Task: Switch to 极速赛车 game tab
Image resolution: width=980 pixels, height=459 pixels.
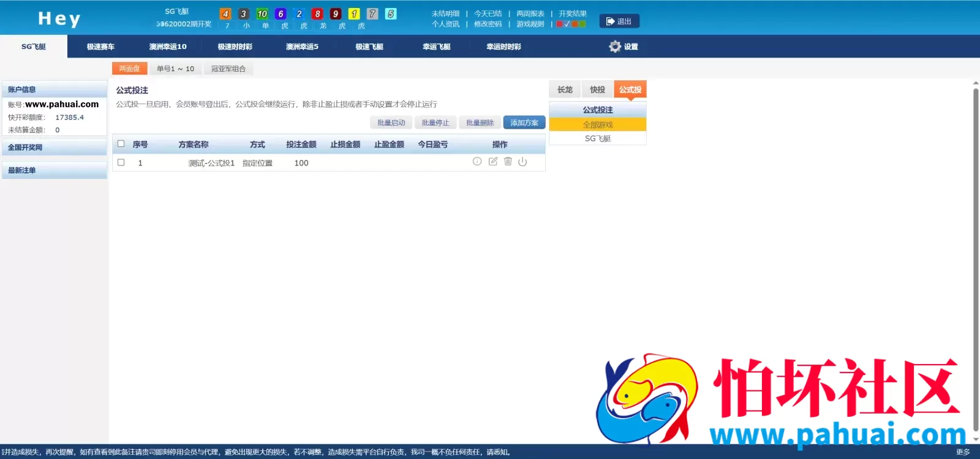Action: point(100,47)
